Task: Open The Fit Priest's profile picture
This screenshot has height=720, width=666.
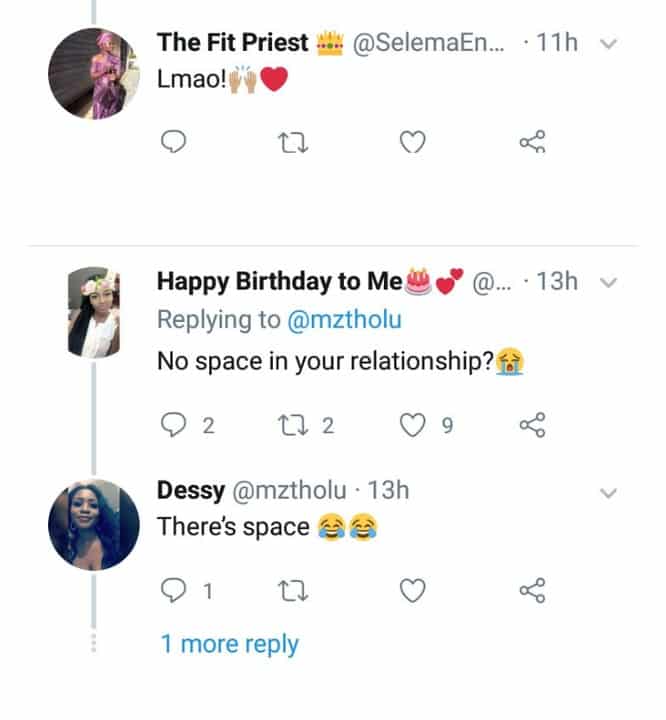Action: 92,72
